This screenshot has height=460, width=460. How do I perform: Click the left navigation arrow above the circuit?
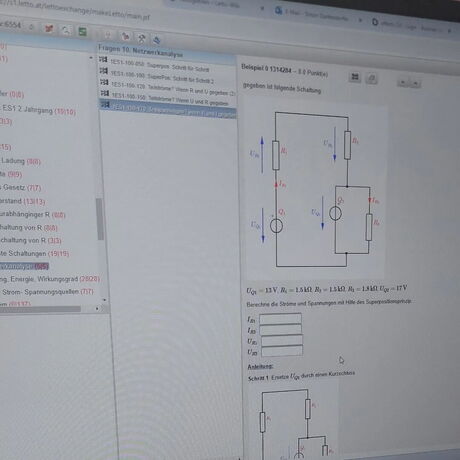[x=403, y=82]
